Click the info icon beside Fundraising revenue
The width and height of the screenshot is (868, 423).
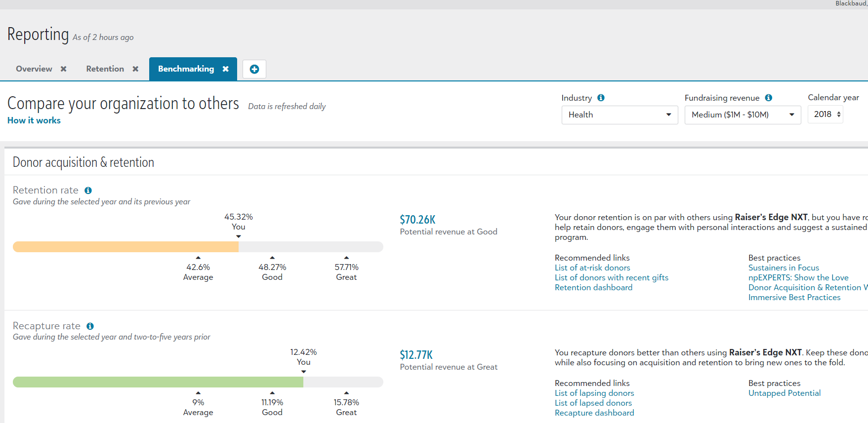[768, 98]
